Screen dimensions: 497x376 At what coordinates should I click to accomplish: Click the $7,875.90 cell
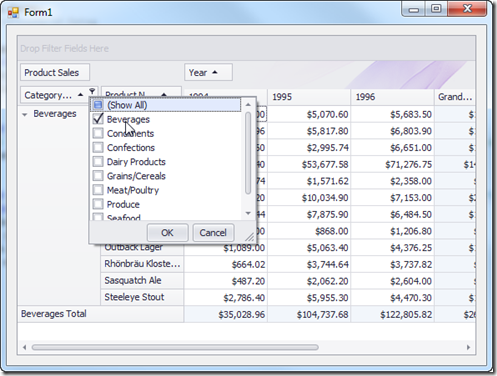point(309,214)
